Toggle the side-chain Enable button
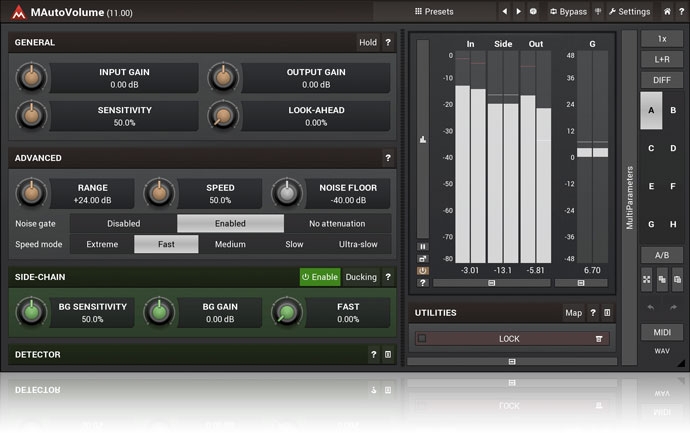690x433 pixels. (x=320, y=277)
